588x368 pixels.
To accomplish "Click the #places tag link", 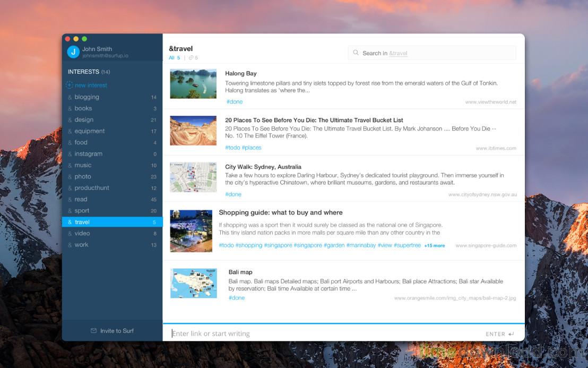I will [x=252, y=148].
